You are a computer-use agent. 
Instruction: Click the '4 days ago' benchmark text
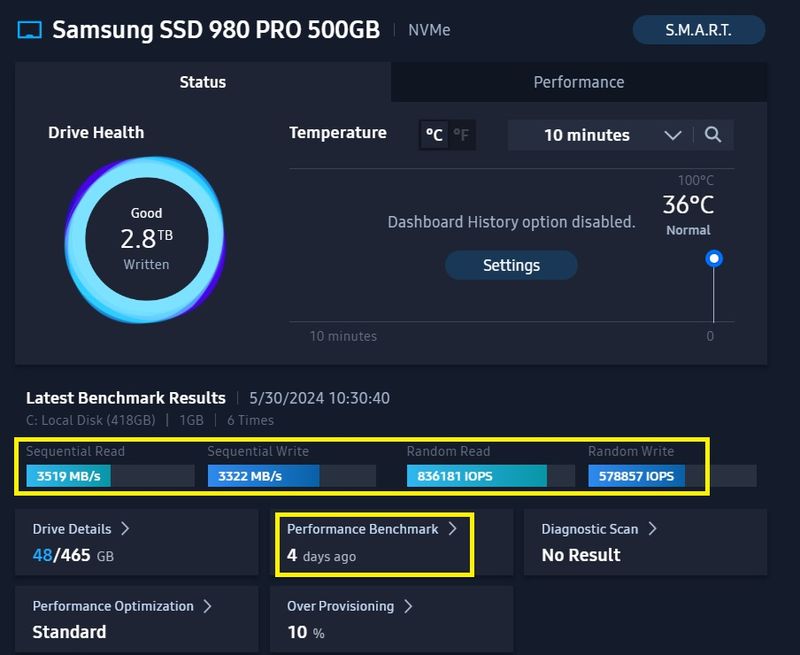(321, 556)
